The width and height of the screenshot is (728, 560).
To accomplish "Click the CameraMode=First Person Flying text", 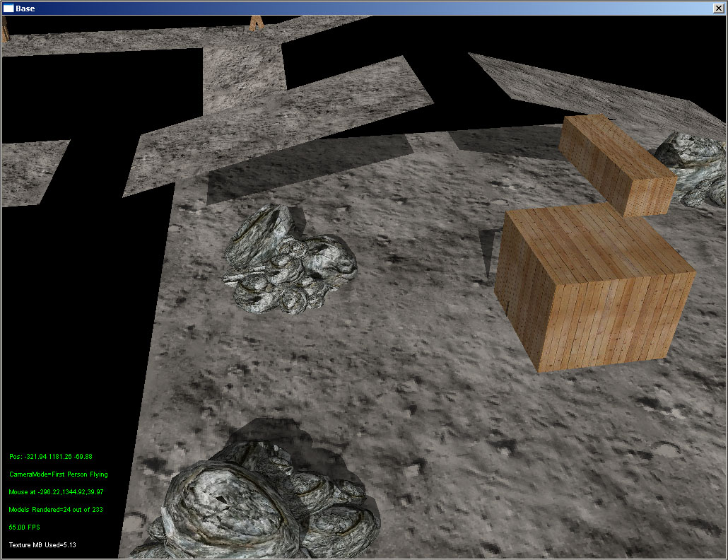I will (59, 474).
